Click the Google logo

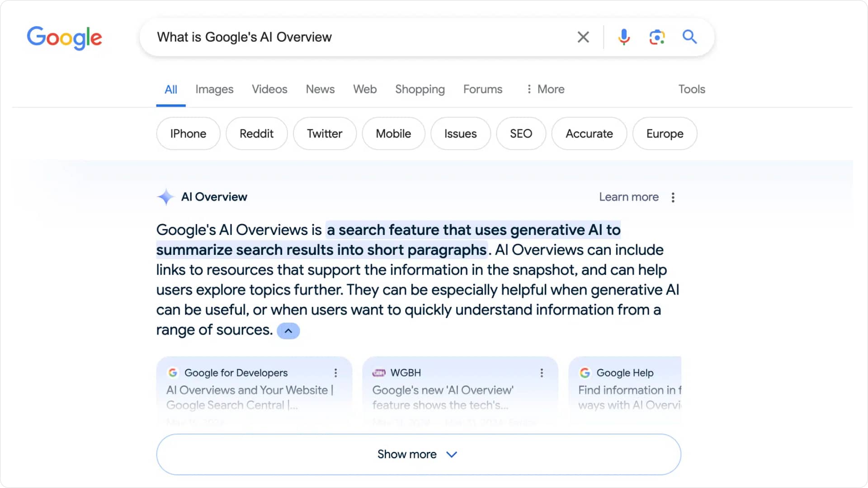[x=64, y=38]
